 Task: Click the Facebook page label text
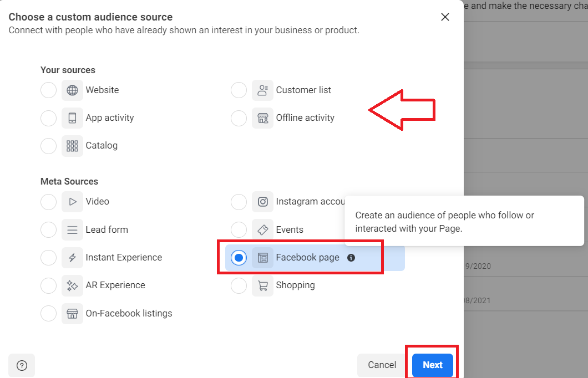coord(307,257)
